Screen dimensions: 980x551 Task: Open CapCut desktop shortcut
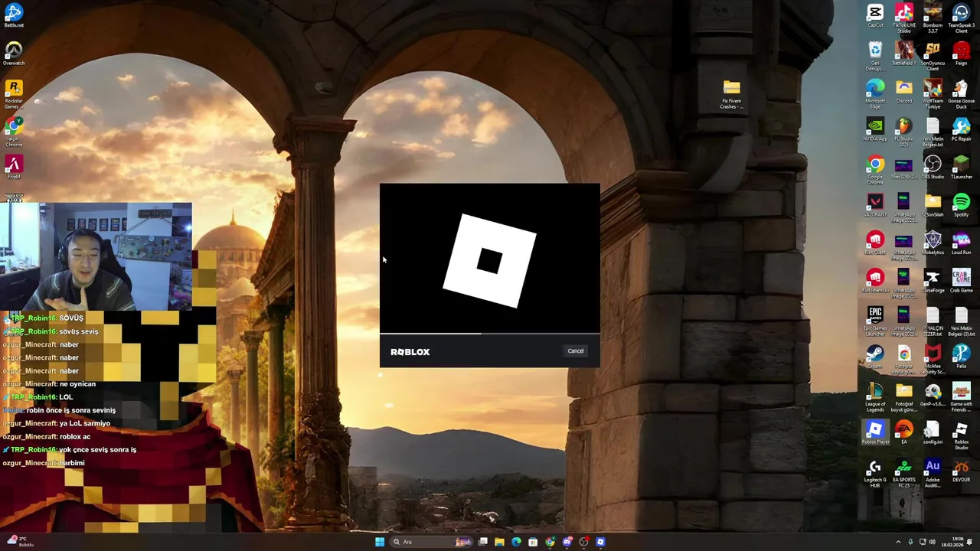tap(875, 15)
